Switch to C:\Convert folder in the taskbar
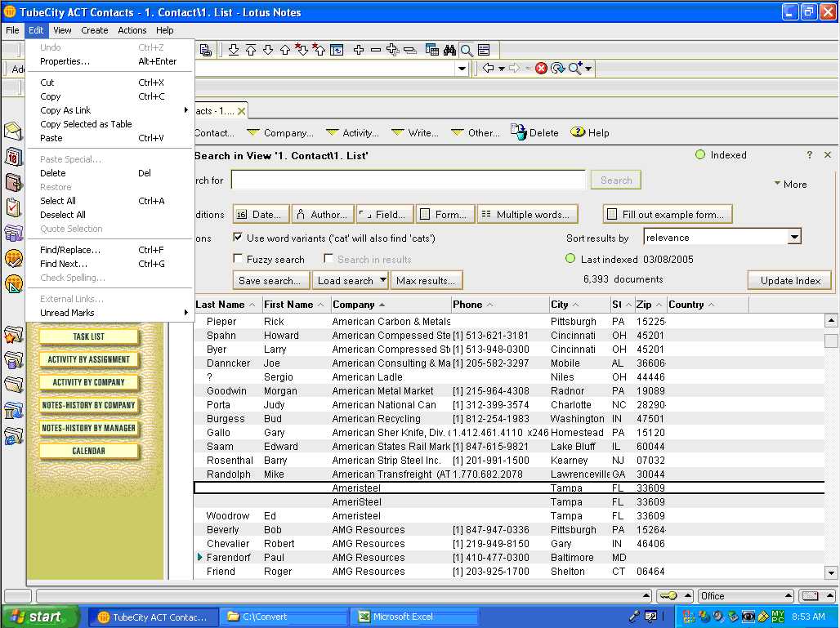The height and width of the screenshot is (628, 840). [283, 617]
